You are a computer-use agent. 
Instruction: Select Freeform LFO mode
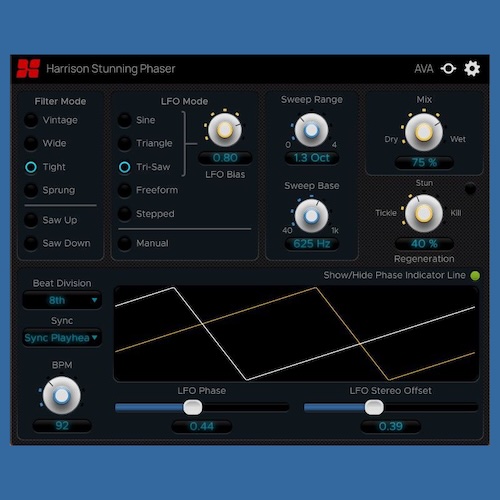click(125, 190)
